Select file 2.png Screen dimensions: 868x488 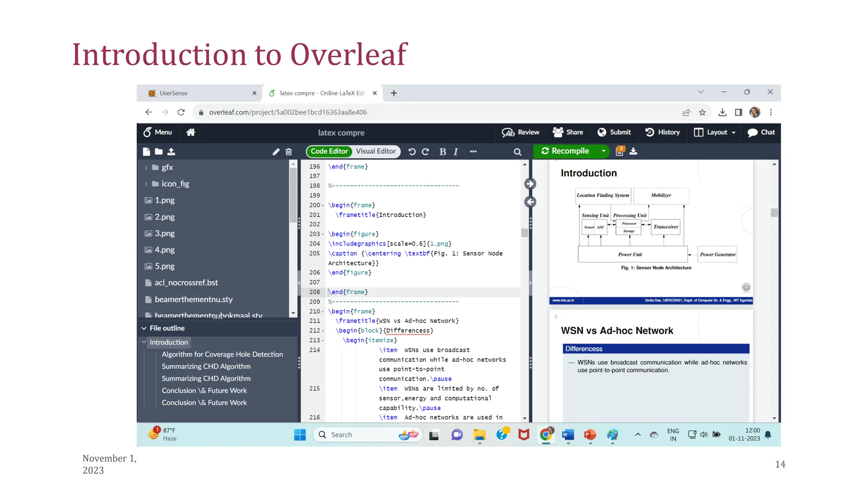click(164, 217)
